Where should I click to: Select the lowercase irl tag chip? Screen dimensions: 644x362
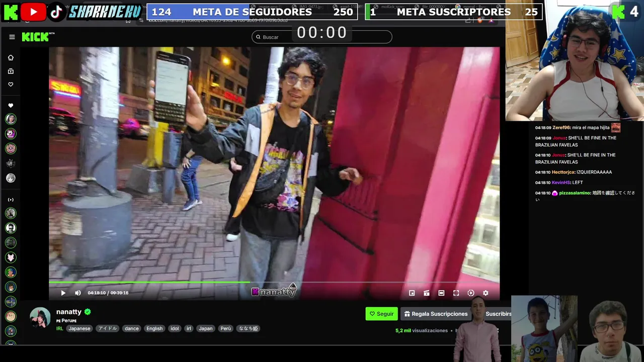189,328
